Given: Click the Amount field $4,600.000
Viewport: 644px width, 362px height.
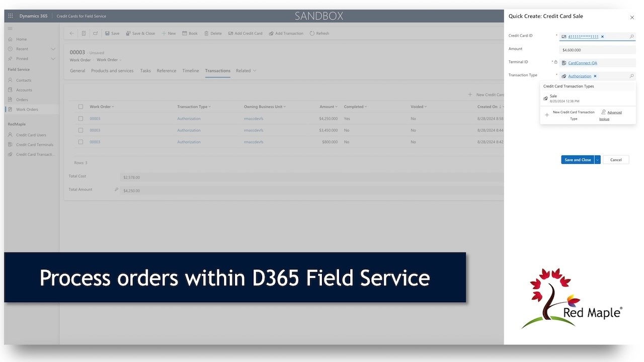Looking at the screenshot, I should pos(597,50).
